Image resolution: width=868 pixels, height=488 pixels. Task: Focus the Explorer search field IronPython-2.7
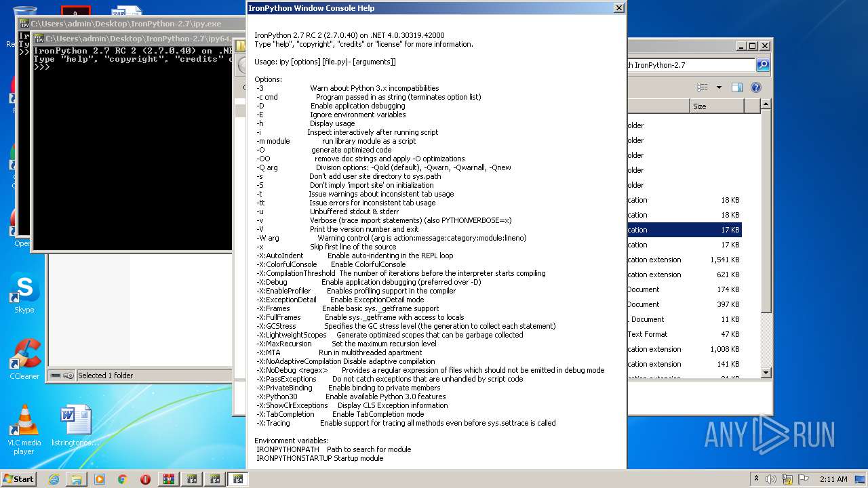tap(690, 65)
